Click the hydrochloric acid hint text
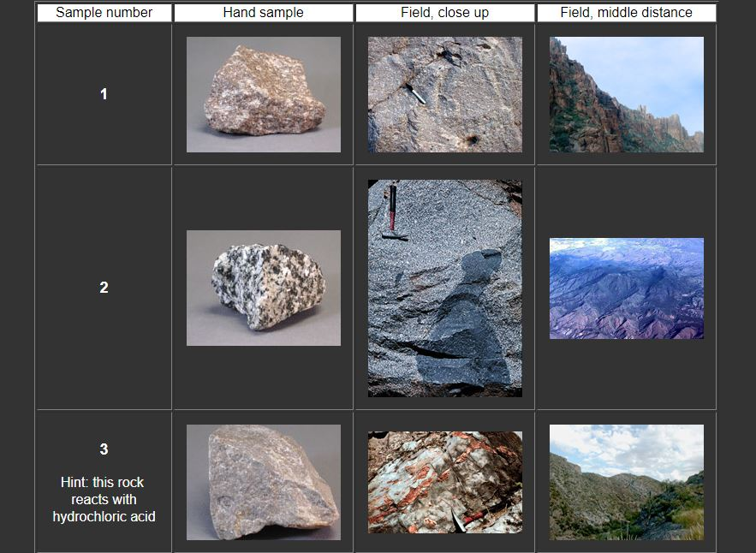The width and height of the screenshot is (756, 553). point(103,501)
